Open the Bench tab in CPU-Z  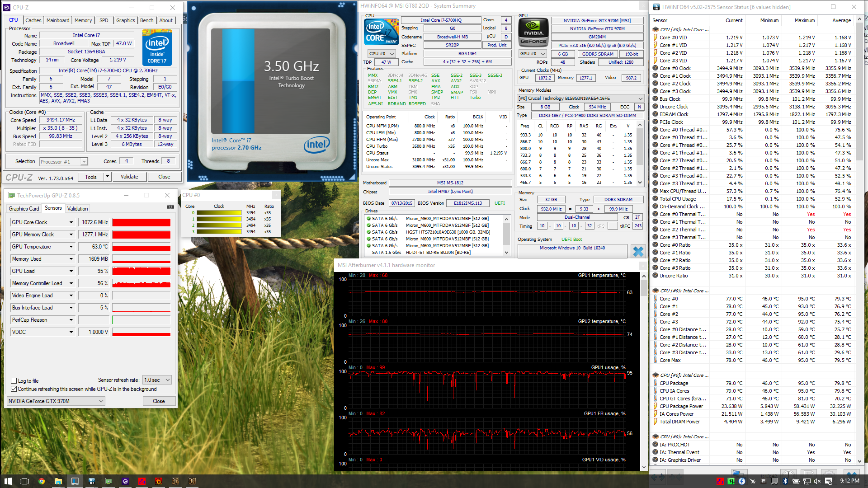146,20
